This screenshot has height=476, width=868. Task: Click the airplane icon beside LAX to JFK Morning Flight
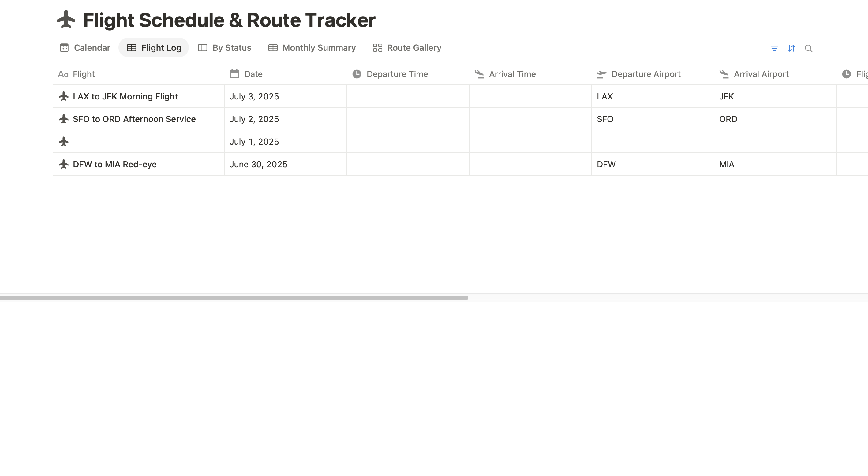point(64,96)
